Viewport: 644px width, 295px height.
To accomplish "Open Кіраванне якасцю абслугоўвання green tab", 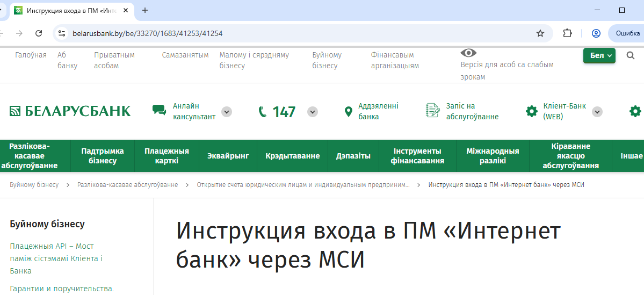I will (570, 156).
